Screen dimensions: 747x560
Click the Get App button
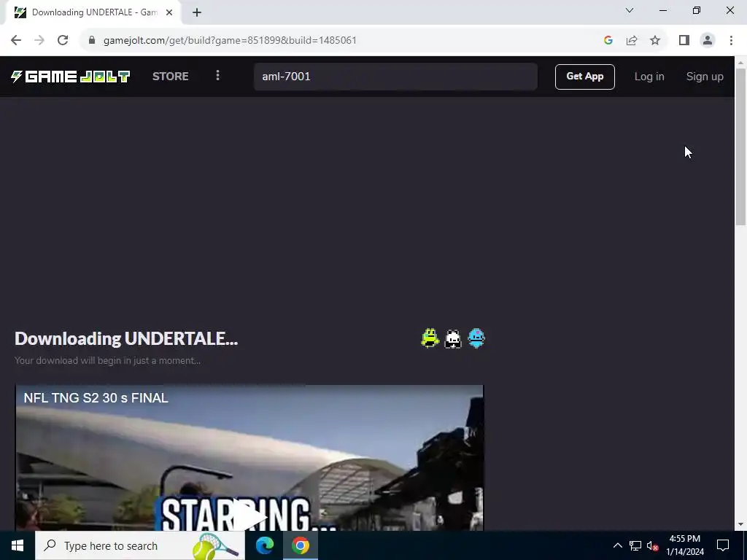point(584,76)
